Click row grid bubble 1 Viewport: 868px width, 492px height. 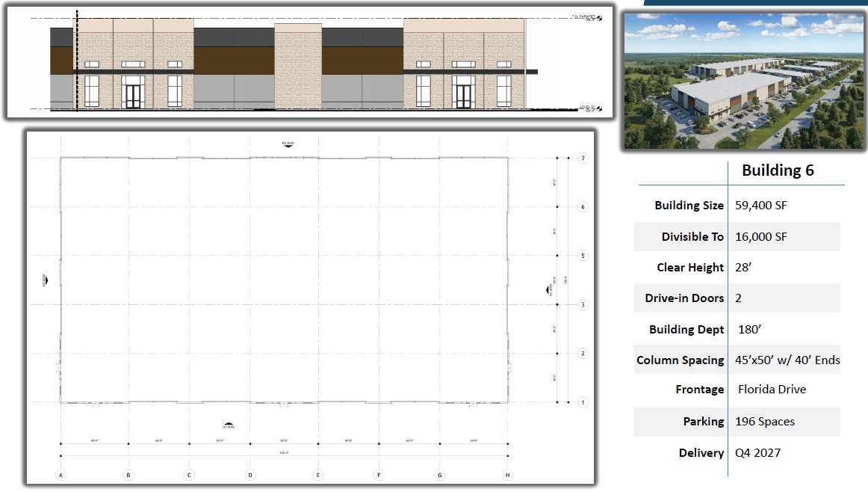click(x=583, y=402)
